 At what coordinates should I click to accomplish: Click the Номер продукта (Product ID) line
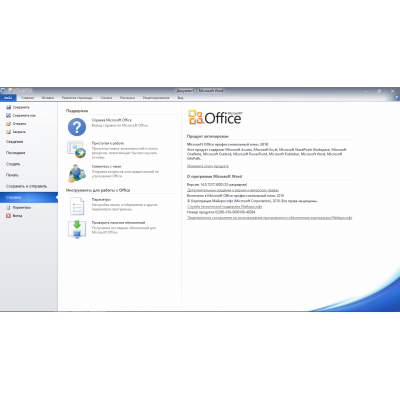point(221,212)
